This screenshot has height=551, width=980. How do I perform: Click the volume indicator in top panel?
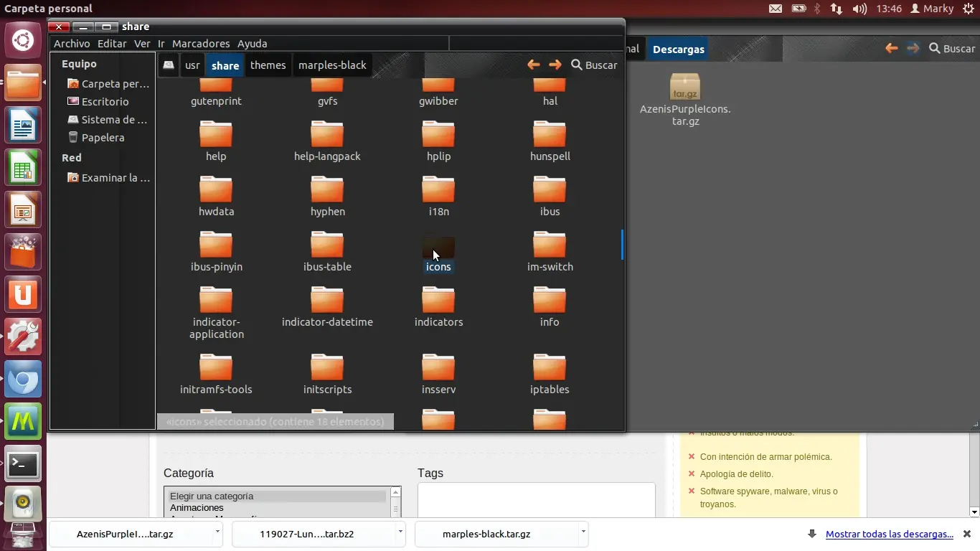859,9
